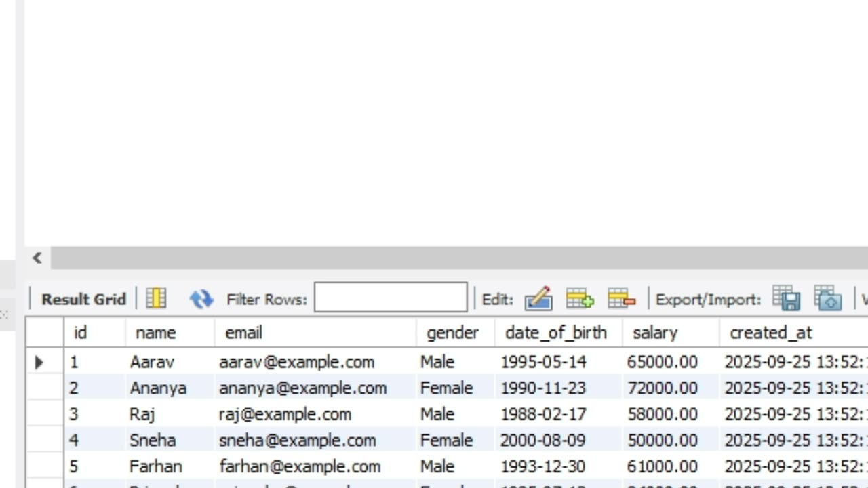Click the created_at cell in Aarav's row
Image resolution: width=868 pixels, height=488 pixels.
coord(793,362)
